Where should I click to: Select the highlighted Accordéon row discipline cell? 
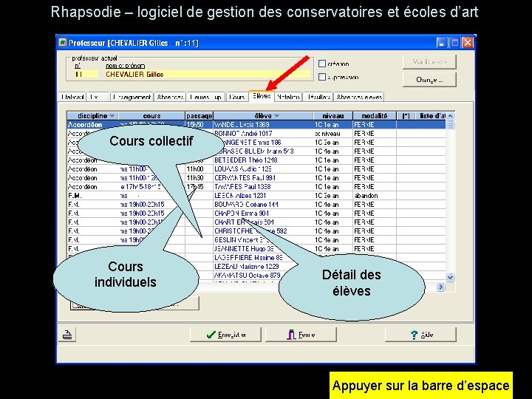(92, 125)
